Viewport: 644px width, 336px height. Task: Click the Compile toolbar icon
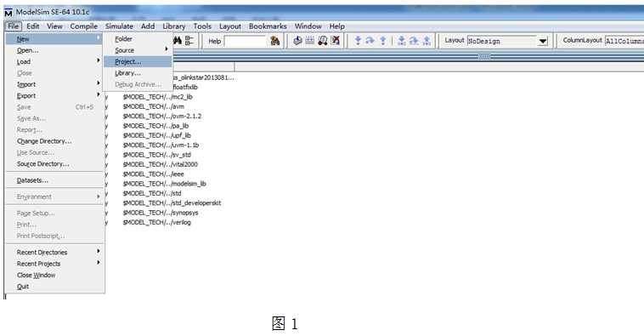click(x=297, y=40)
